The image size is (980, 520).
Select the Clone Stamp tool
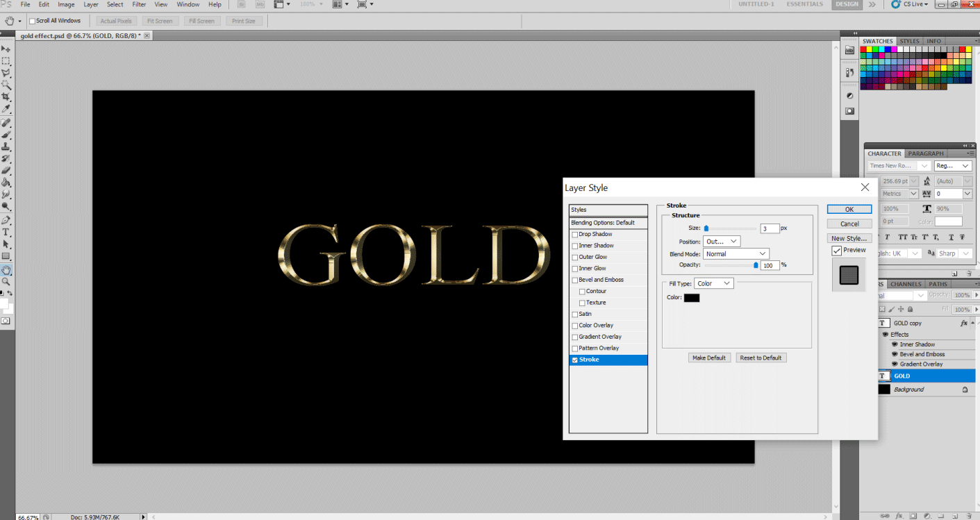click(x=6, y=144)
